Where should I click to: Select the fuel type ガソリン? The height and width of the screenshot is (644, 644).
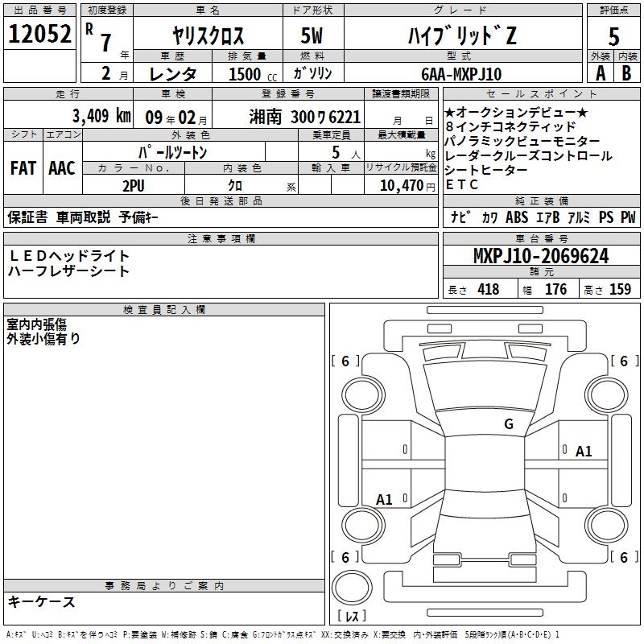(x=312, y=73)
